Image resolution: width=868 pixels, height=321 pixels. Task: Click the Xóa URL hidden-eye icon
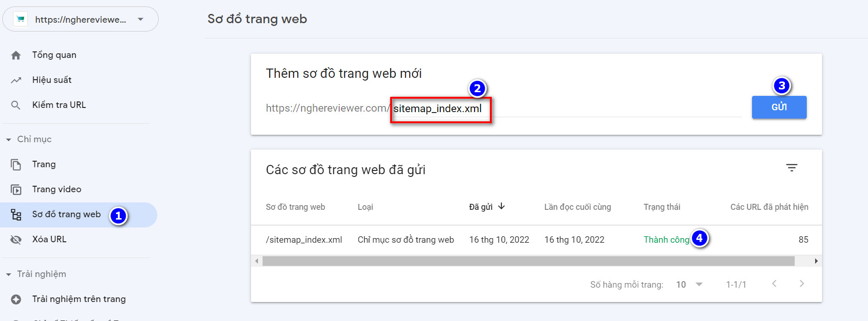(x=16, y=239)
